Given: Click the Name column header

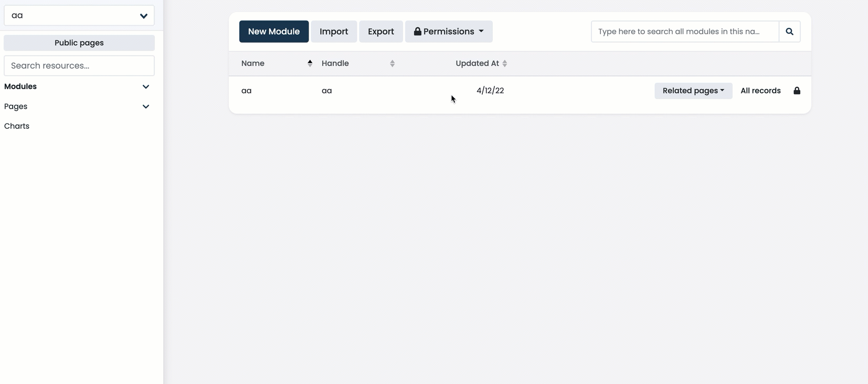Looking at the screenshot, I should (x=253, y=63).
